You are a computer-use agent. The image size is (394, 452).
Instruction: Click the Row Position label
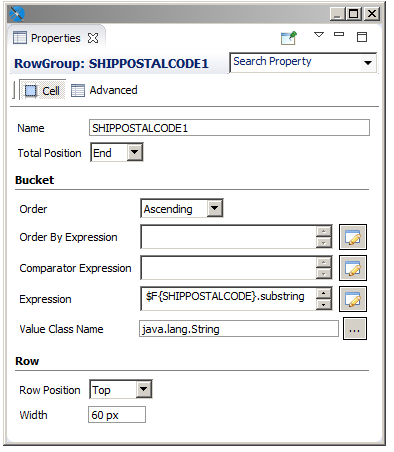pos(50,390)
